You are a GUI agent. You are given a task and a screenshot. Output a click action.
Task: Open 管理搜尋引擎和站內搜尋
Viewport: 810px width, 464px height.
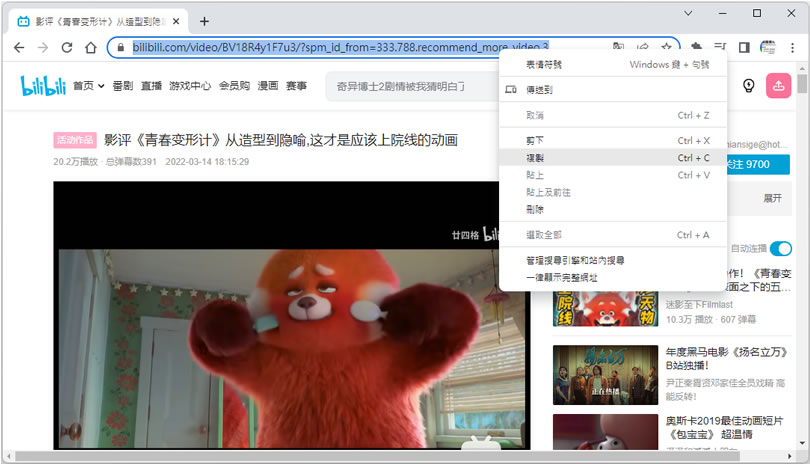(x=613, y=260)
